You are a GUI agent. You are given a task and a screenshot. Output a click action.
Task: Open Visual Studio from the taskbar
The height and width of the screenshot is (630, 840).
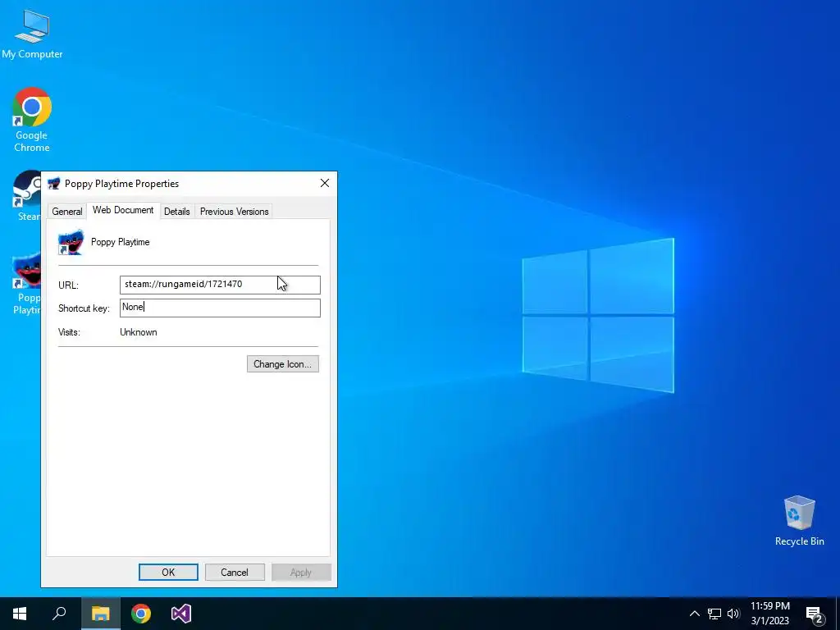coord(181,614)
